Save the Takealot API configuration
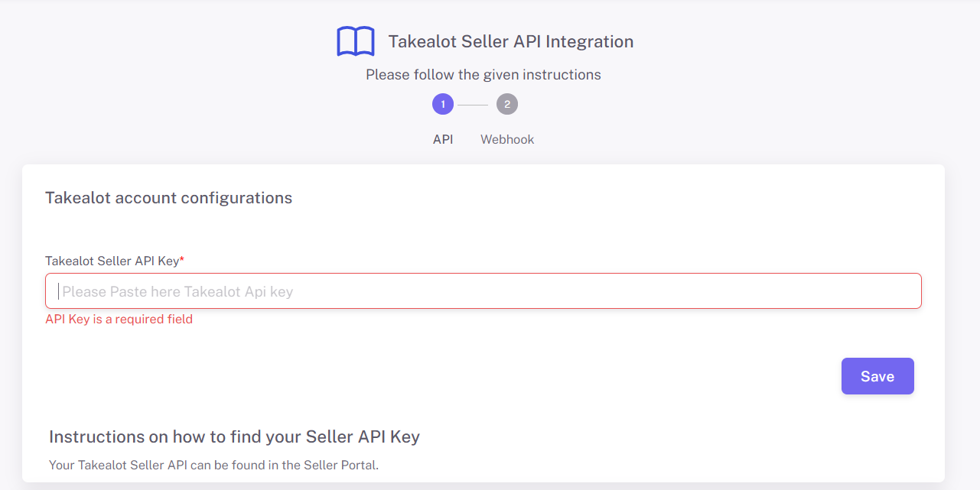 pyautogui.click(x=877, y=375)
